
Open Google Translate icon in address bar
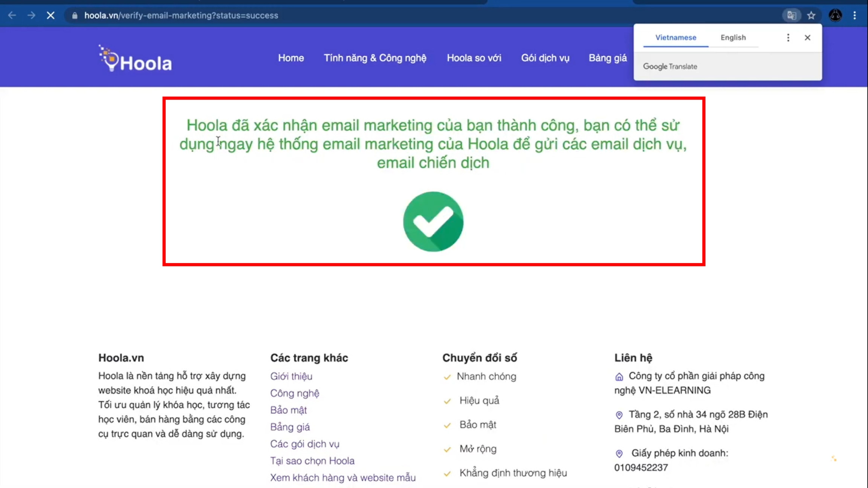(x=792, y=15)
